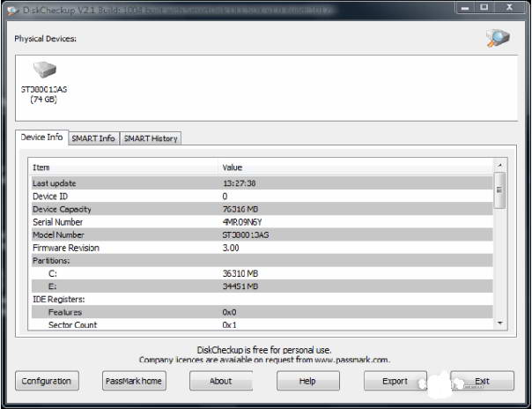Switch to the SMART Info tab
532x409 pixels.
(x=93, y=138)
